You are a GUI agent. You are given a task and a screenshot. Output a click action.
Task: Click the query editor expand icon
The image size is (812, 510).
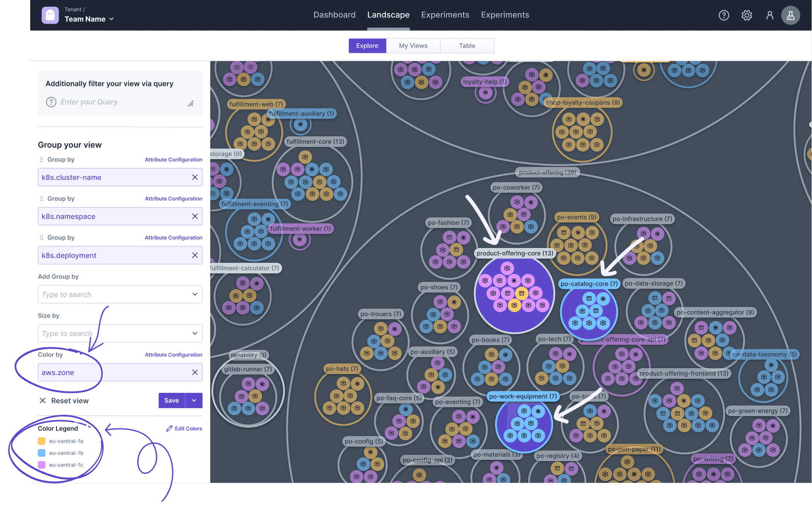[x=191, y=103]
